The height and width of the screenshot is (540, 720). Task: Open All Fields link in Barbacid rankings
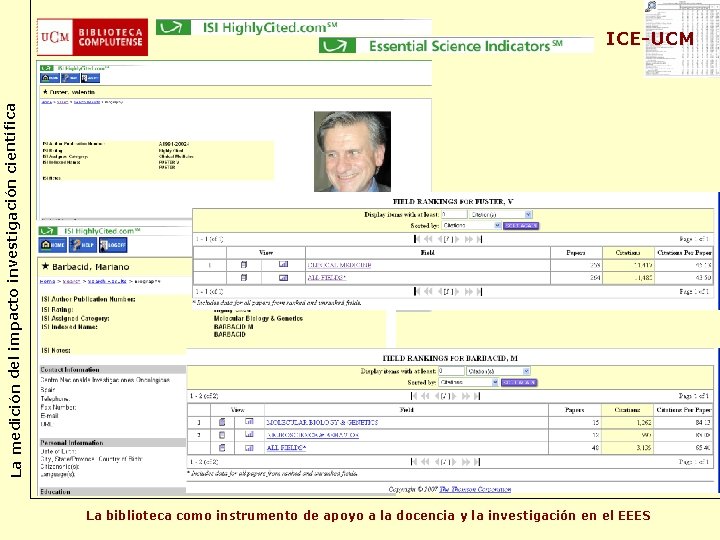point(287,447)
